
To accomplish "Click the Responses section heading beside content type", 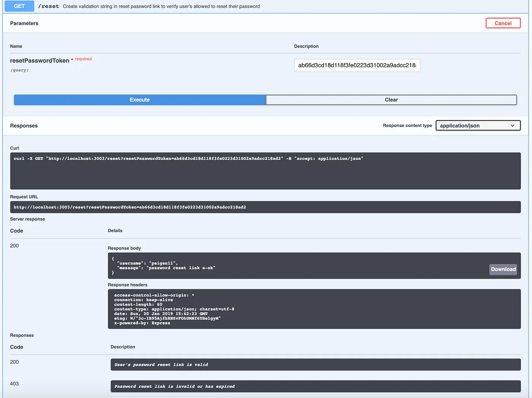I will click(x=24, y=126).
